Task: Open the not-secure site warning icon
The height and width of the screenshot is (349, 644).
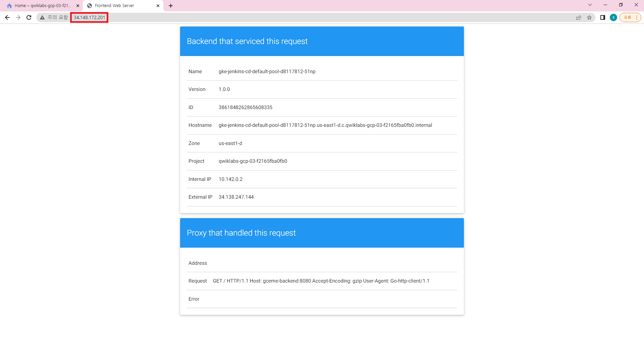Action: pos(42,17)
